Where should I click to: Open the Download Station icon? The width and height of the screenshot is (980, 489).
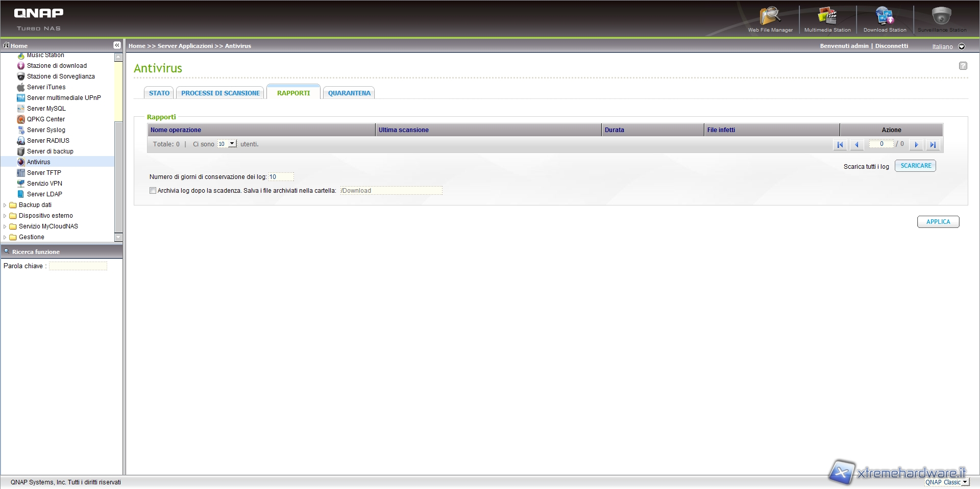(x=885, y=18)
